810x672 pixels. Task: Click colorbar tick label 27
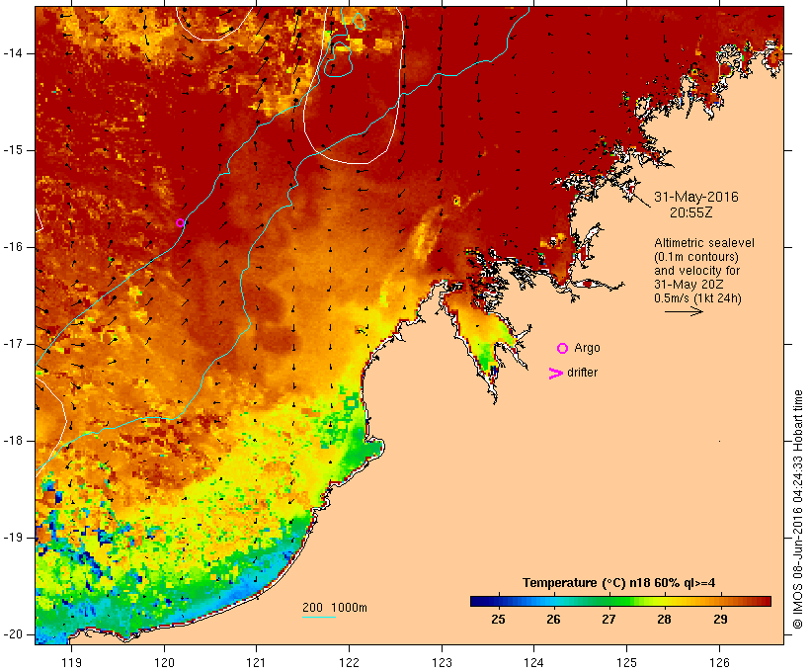point(608,619)
